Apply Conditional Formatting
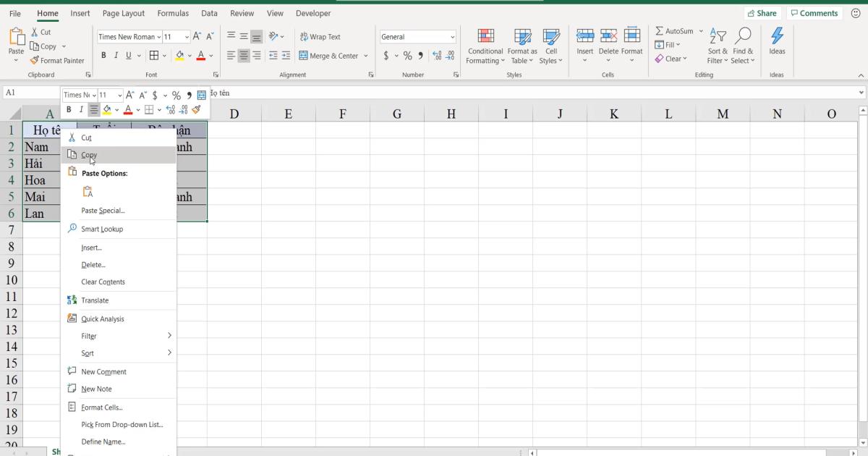The height and width of the screenshot is (456, 868). [x=485, y=46]
